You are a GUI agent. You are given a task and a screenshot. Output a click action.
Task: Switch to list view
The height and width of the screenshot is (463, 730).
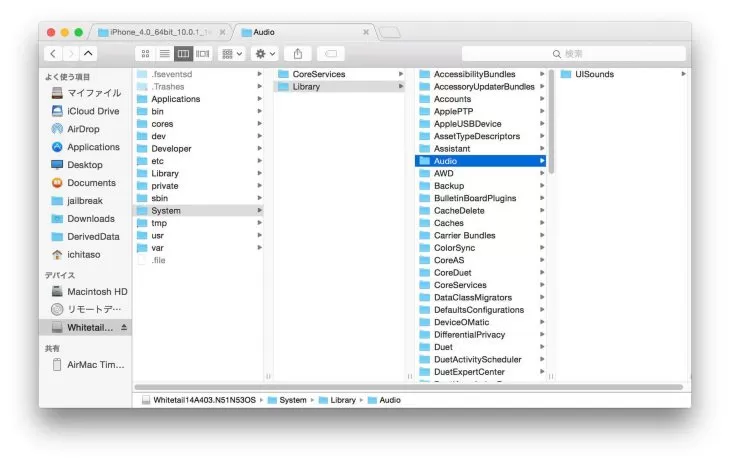tap(164, 54)
